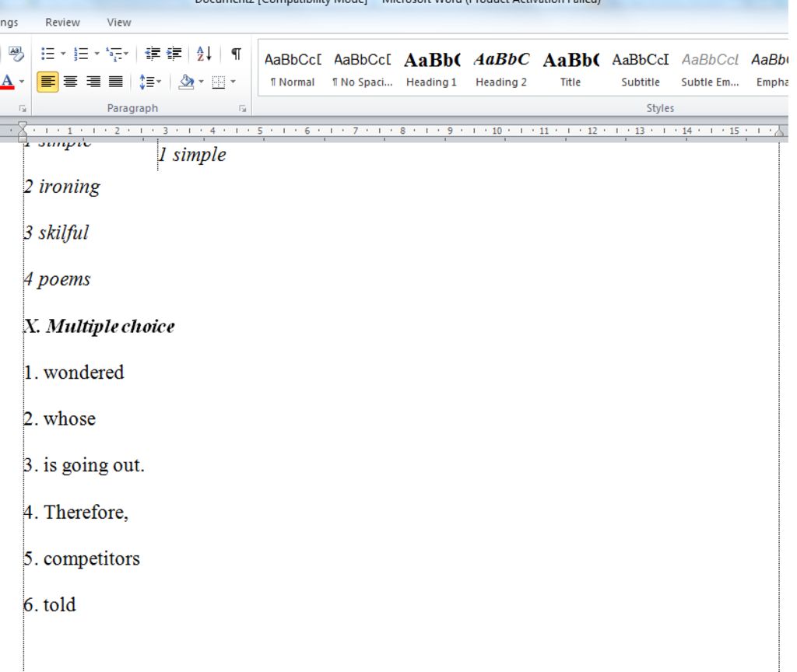This screenshot has width=797, height=672.
Task: Open the shading color dropdown arrow
Action: 202,81
